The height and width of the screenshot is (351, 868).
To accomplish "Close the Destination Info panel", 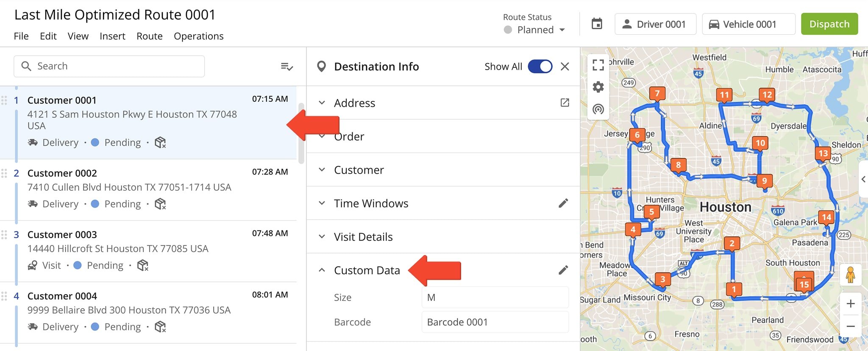I will coord(565,67).
